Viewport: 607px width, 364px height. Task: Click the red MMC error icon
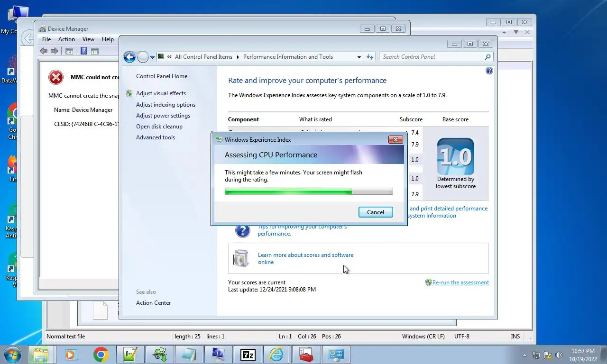coord(56,77)
